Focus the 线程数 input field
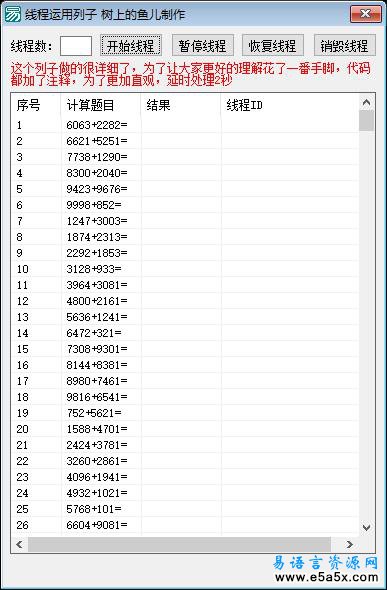This screenshot has width=387, height=590. coord(76,46)
